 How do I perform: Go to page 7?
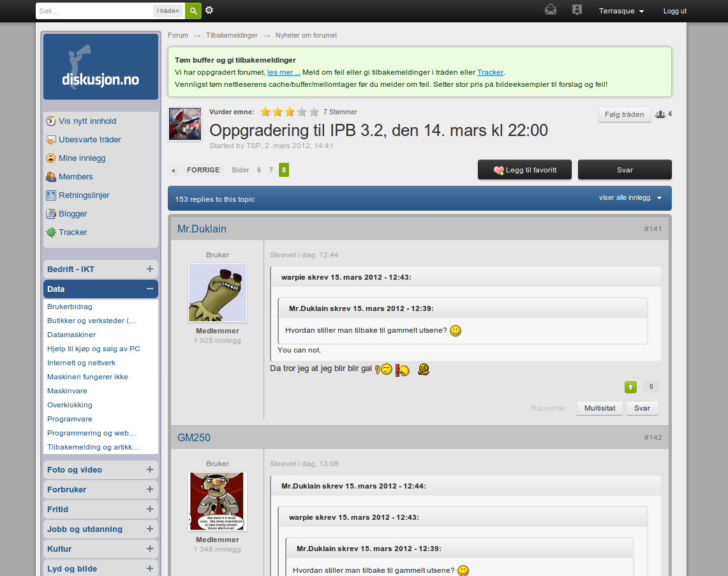coord(271,170)
